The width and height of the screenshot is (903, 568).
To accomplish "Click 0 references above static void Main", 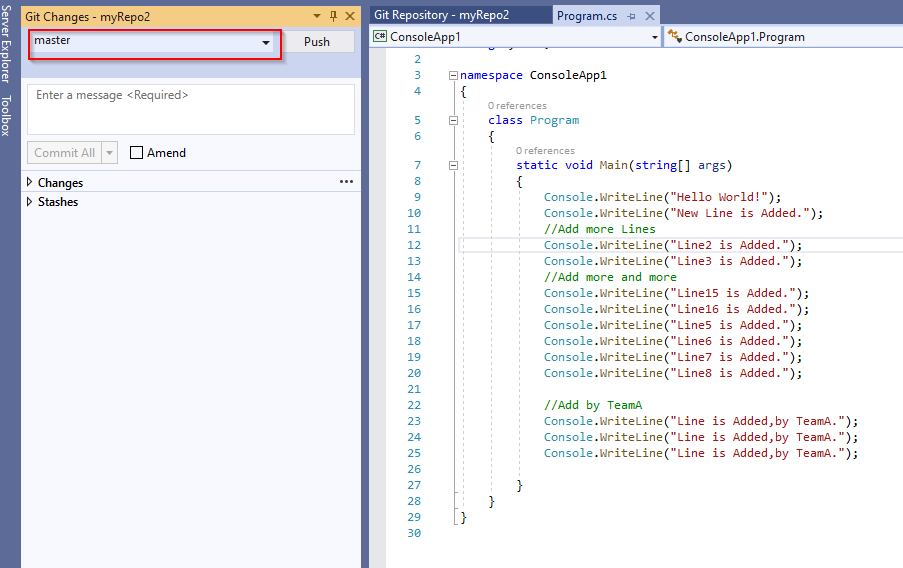I will click(545, 150).
